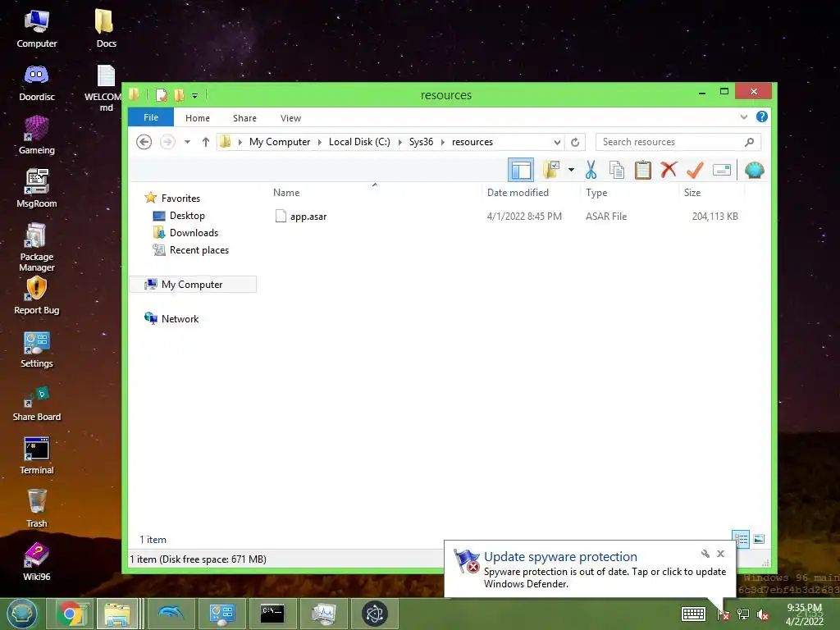This screenshot has width=840, height=630.
Task: Delete with the red X toolbar icon
Action: tap(669, 170)
